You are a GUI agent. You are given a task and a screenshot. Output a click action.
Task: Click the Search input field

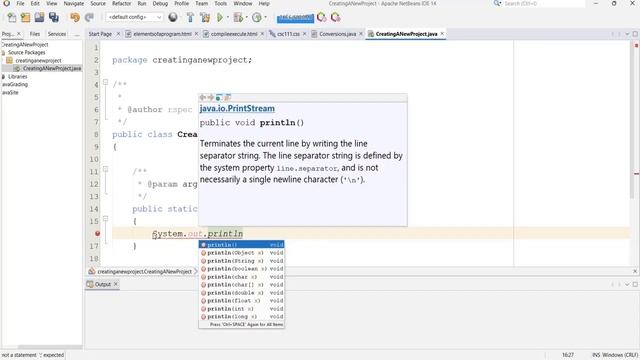pyautogui.click(x=543, y=3)
